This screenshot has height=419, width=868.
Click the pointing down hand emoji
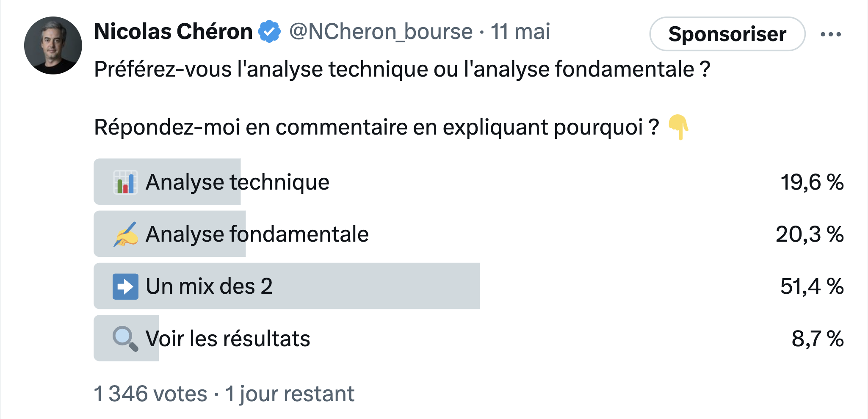coord(678,127)
